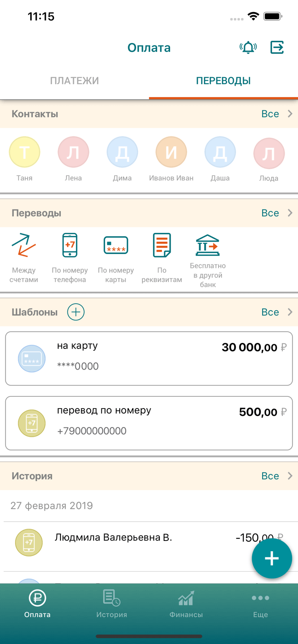The height and width of the screenshot is (644, 298).
Task: Tap the floating plus action button
Action: point(272,559)
